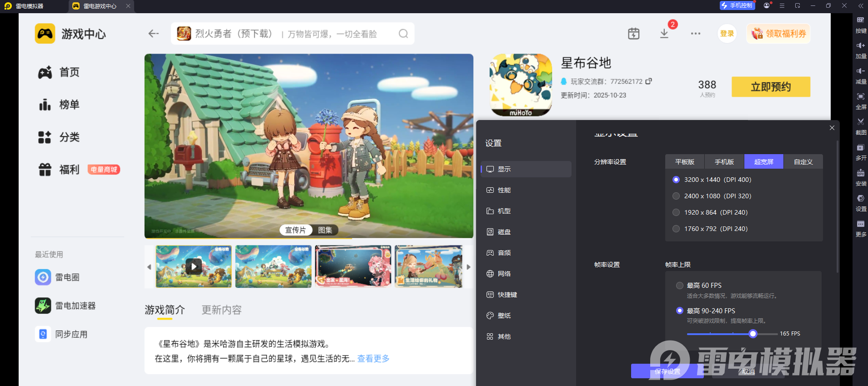The width and height of the screenshot is (868, 386).
Task: Open the 福利 rewards page
Action: click(59, 170)
